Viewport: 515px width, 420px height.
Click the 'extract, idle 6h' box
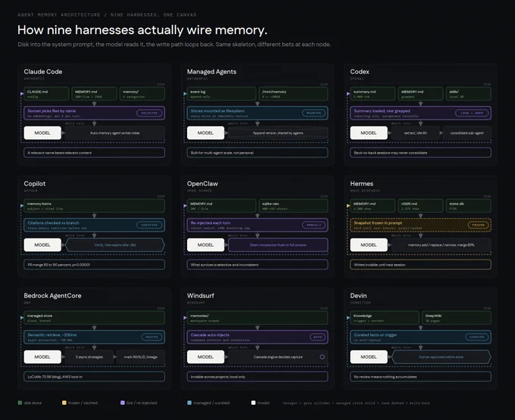point(416,133)
